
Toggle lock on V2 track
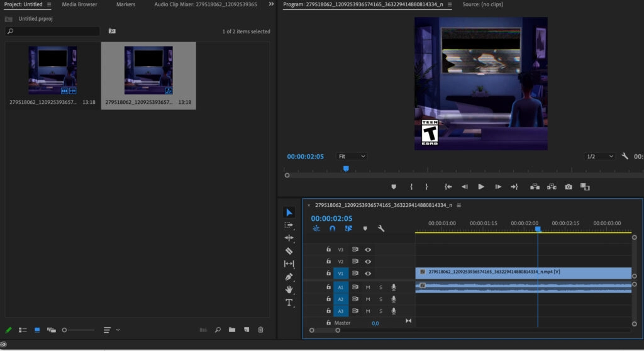[328, 262]
